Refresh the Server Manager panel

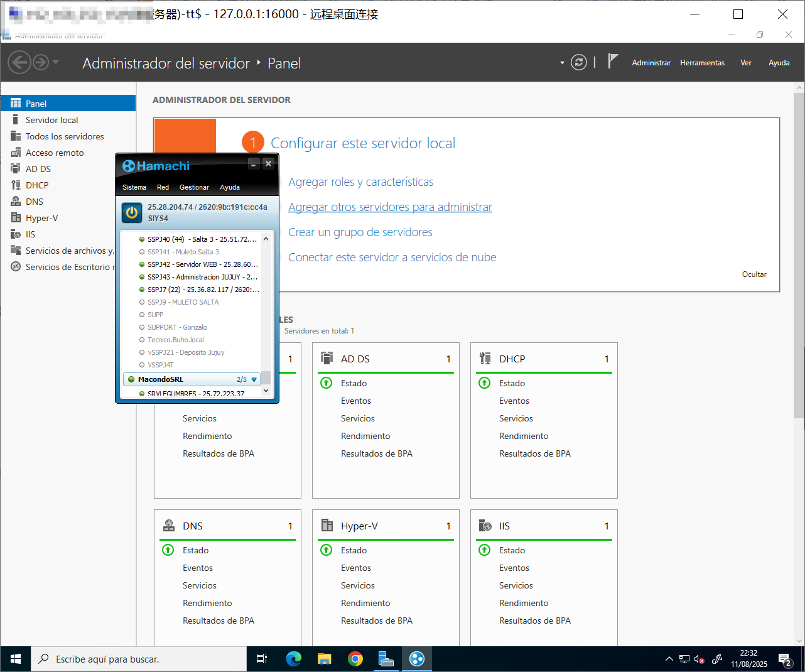point(579,62)
